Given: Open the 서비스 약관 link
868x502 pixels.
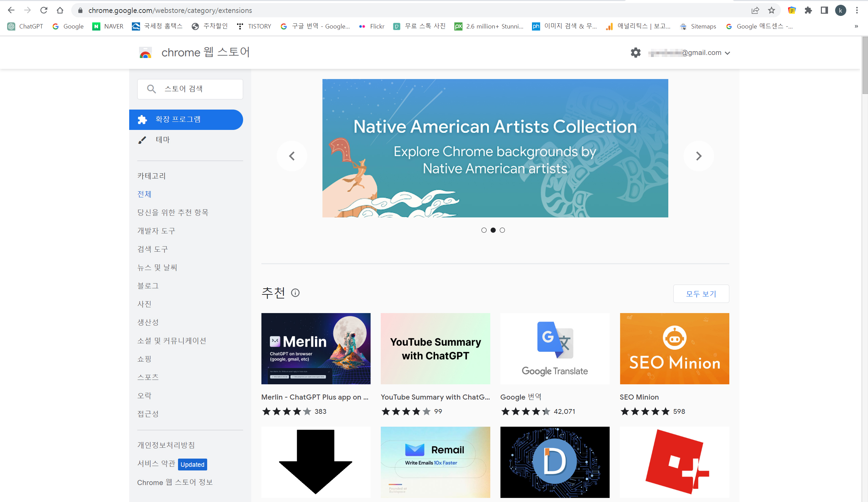Looking at the screenshot, I should point(156,464).
